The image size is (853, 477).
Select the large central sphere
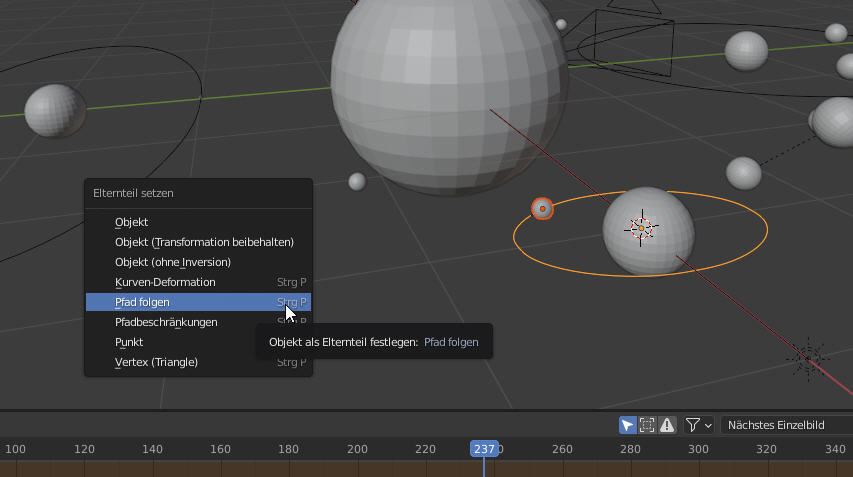point(449,92)
